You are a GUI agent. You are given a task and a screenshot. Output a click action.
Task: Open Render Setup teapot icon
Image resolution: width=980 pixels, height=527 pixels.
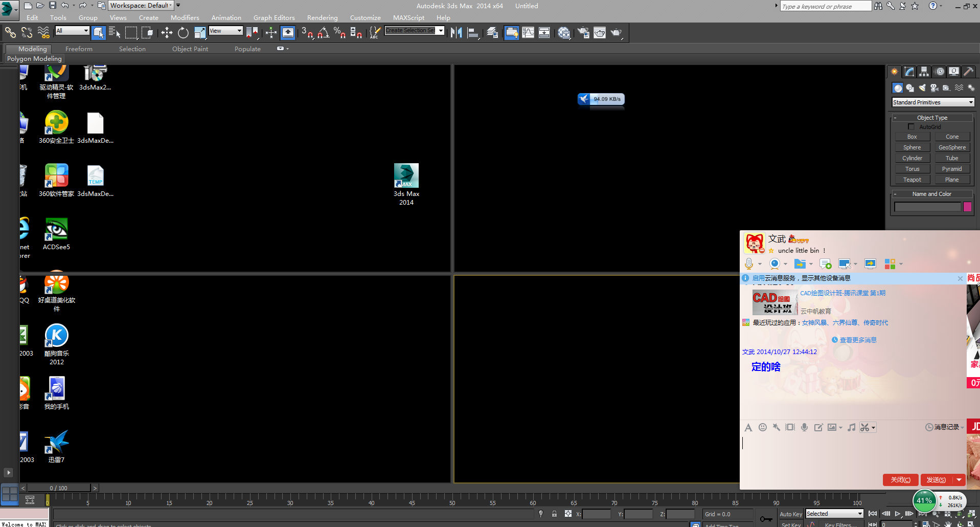point(583,33)
